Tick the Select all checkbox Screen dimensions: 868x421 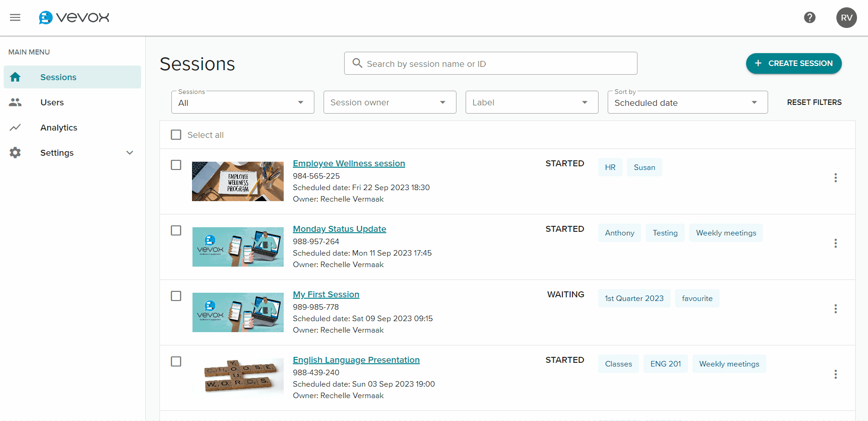tap(176, 135)
